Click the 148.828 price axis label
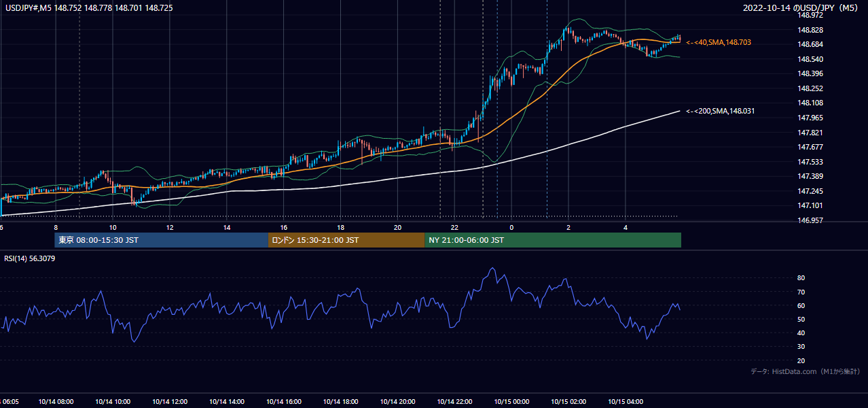 809,30
